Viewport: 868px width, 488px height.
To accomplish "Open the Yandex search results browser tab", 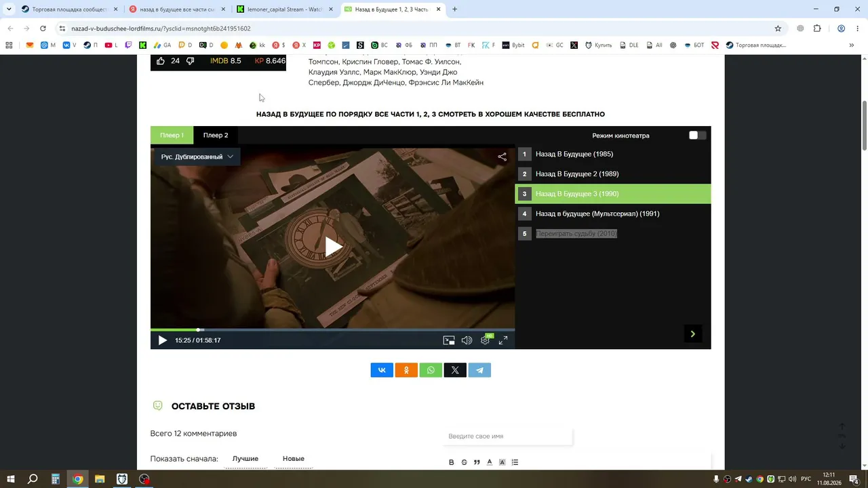I will coord(176,9).
